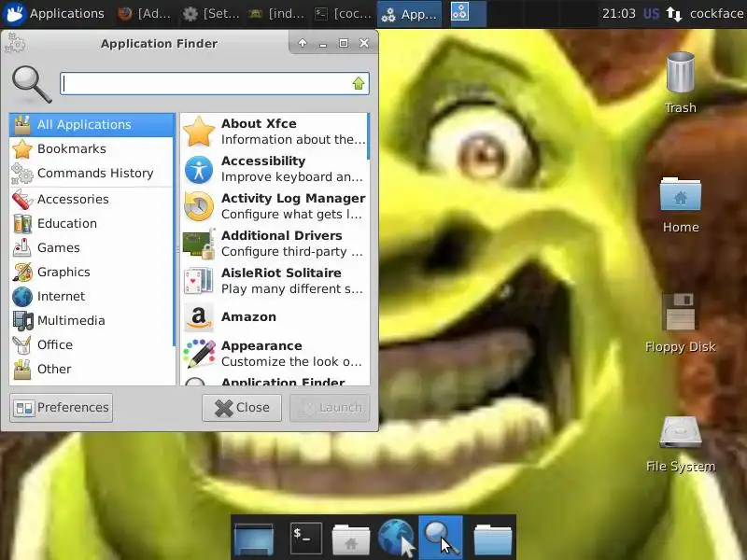Select the App... Application Finder taskbar button

pos(409,13)
